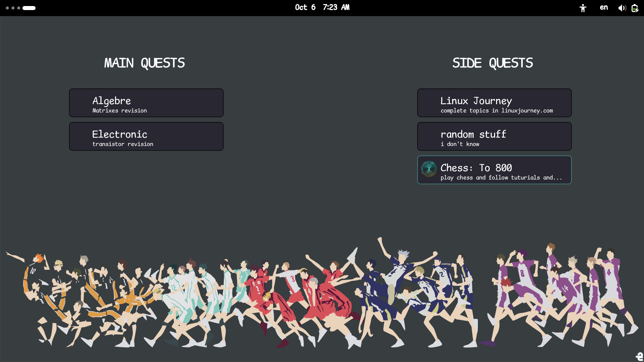Click the MAIN QUESTS heading
Image resolution: width=644 pixels, height=362 pixels.
point(145,63)
